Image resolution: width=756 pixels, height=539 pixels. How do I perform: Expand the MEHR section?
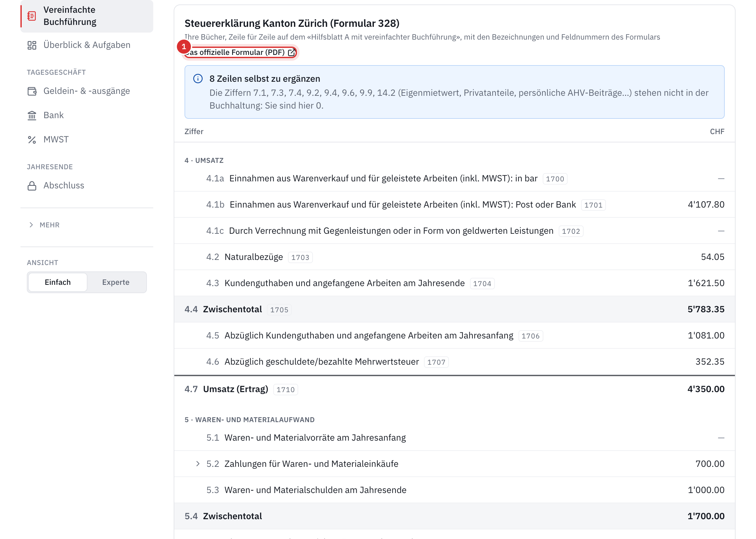44,225
